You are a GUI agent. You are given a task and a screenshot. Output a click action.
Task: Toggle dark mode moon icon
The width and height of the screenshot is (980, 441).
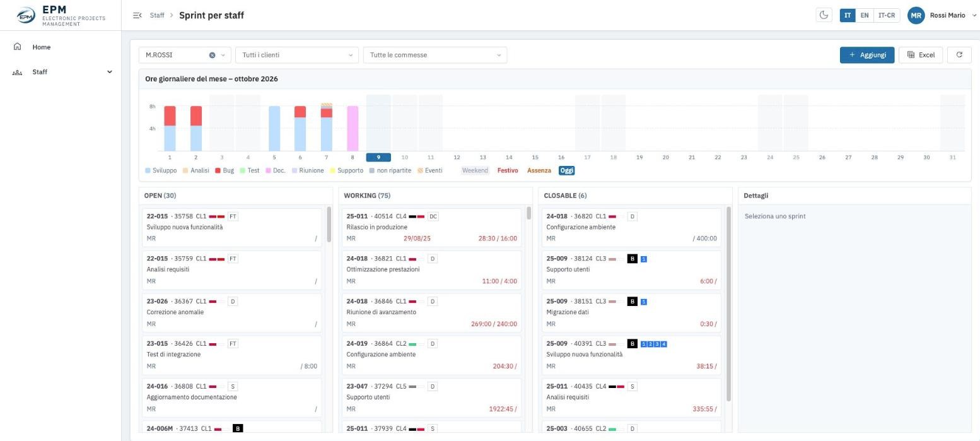(x=824, y=15)
